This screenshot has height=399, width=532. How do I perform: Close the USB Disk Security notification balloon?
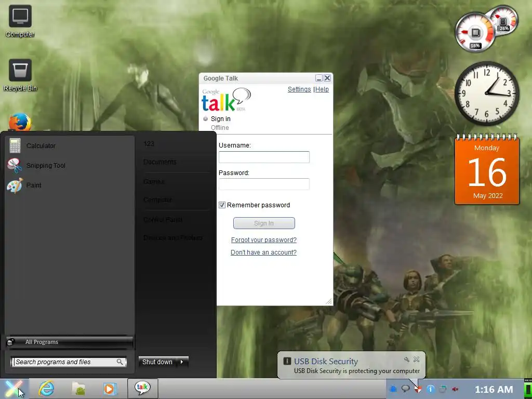pos(416,359)
